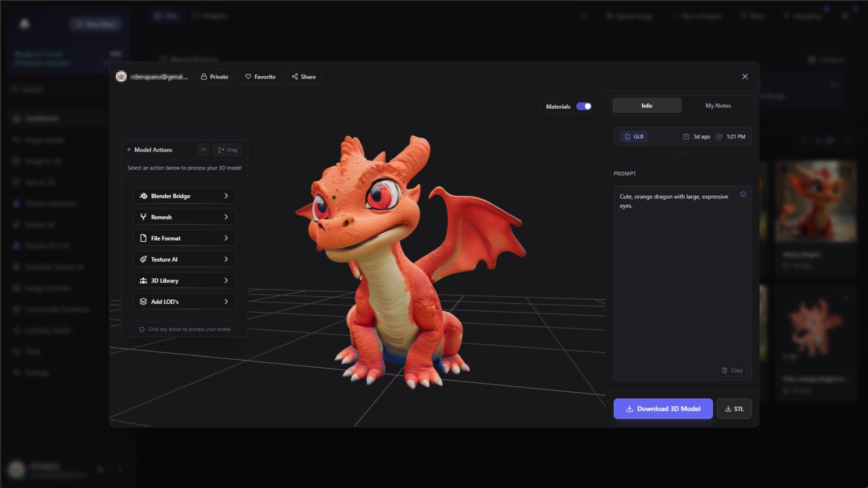Click the calendar icon beside 5d ago
This screenshot has width=868, height=488.
tap(686, 136)
